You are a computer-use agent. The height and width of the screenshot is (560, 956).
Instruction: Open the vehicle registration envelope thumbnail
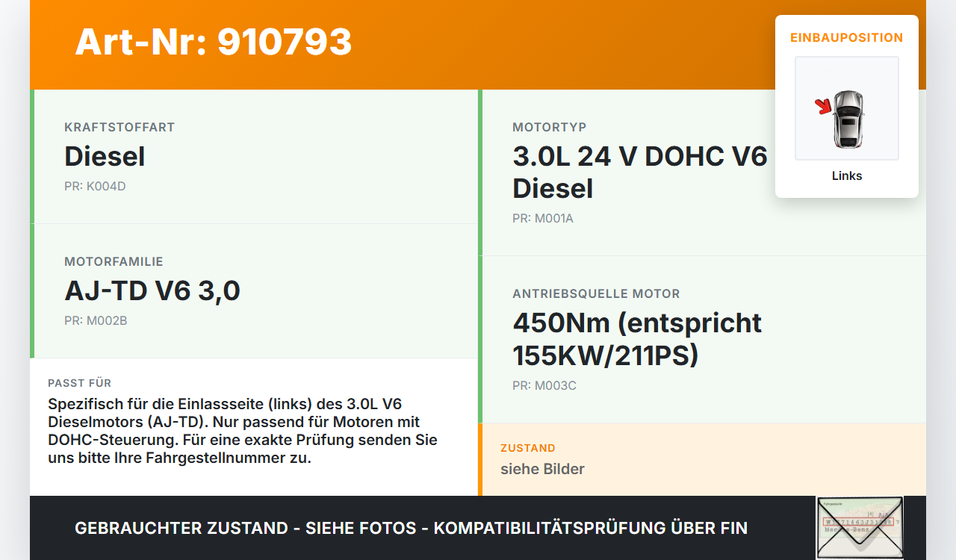(x=860, y=527)
